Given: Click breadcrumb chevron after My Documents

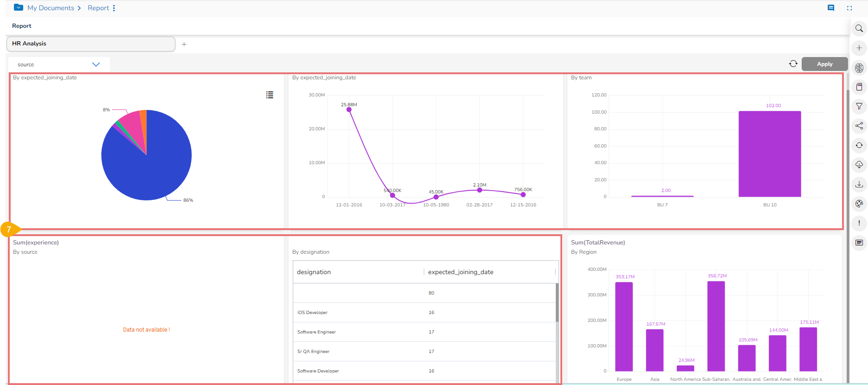Looking at the screenshot, I should tap(79, 8).
